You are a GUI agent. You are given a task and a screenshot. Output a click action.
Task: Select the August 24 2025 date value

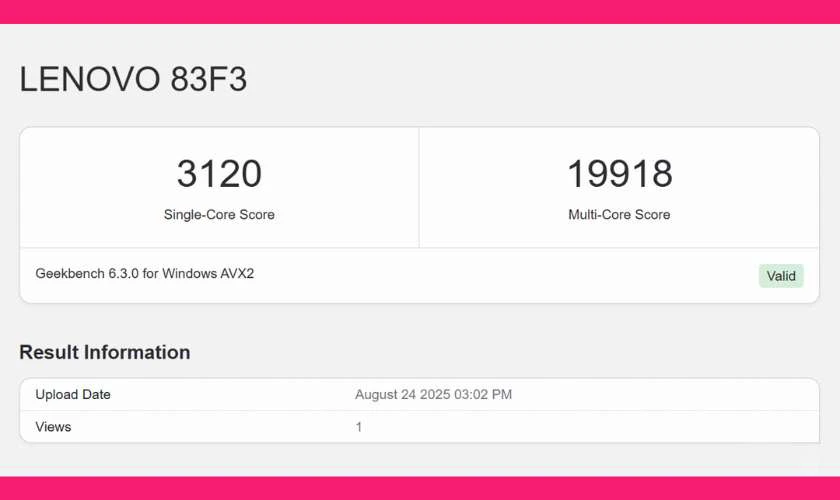399,394
